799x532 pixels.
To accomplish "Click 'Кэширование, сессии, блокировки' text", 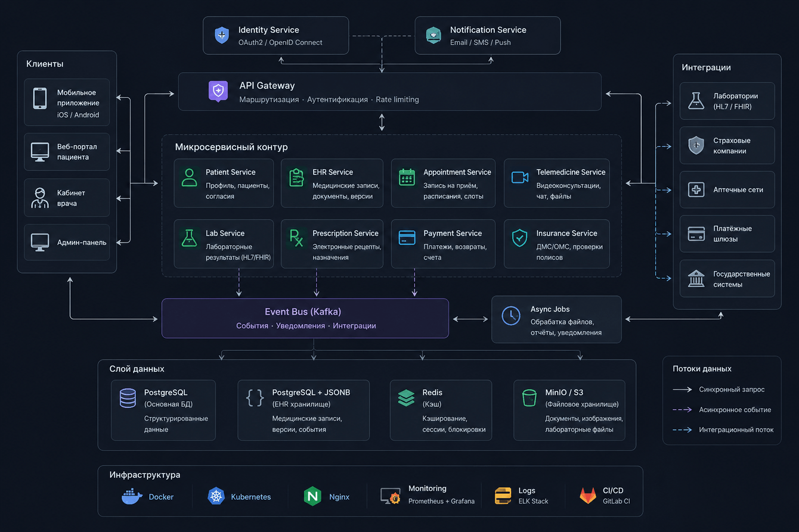I will 454,424.
